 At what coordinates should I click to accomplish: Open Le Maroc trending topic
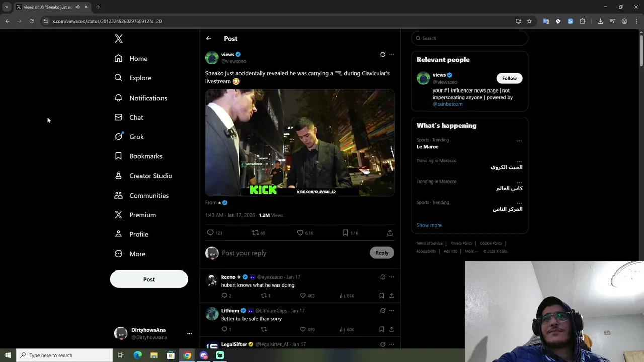coord(427,147)
